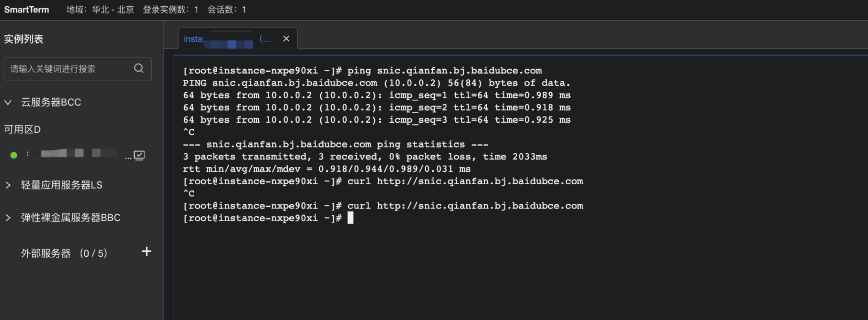Click the terminal cursor at the last prompt
Screen dimensions: 868x320
(x=350, y=218)
